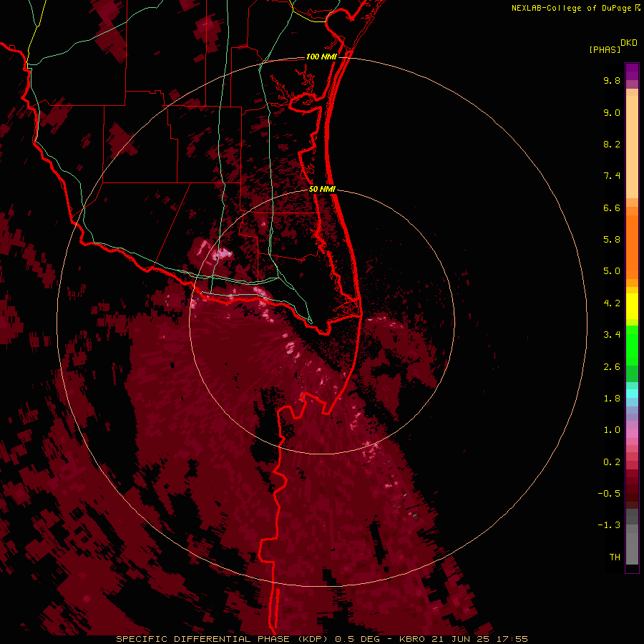The width and height of the screenshot is (644, 644).
Task: Click the 6.6 scale value
Action: click(612, 208)
